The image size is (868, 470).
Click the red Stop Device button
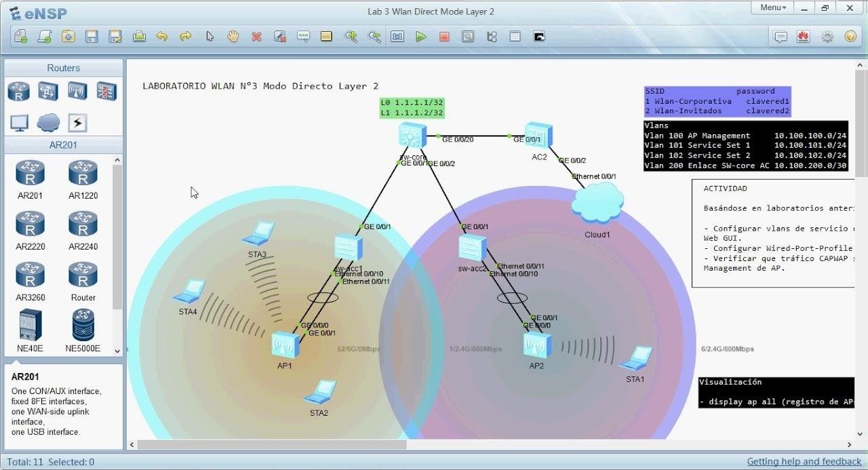pos(444,37)
